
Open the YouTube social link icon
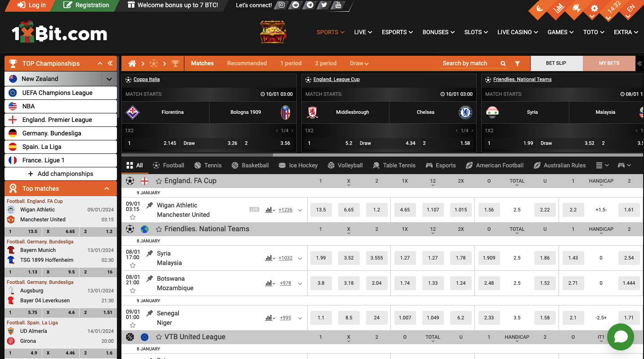(x=338, y=5)
